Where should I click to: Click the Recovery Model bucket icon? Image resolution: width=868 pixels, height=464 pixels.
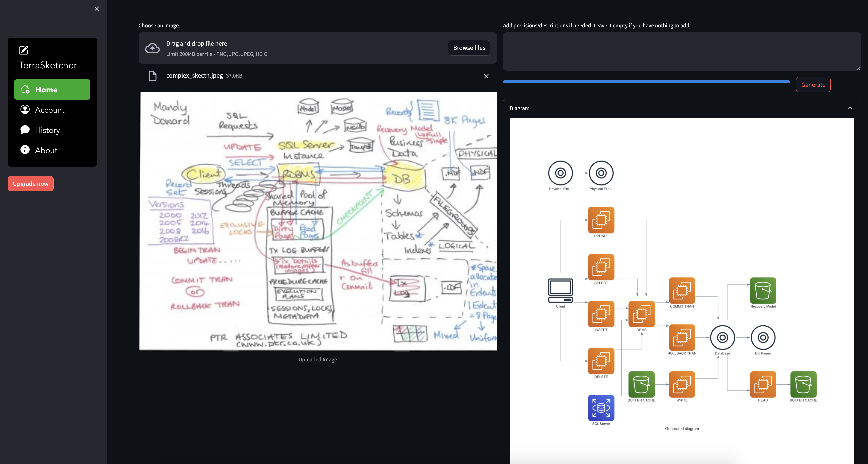pyautogui.click(x=763, y=291)
